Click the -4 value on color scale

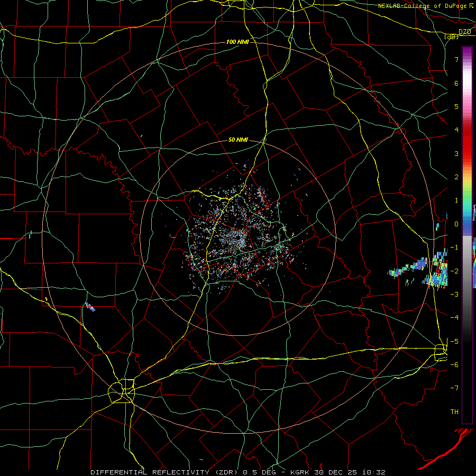(454, 318)
